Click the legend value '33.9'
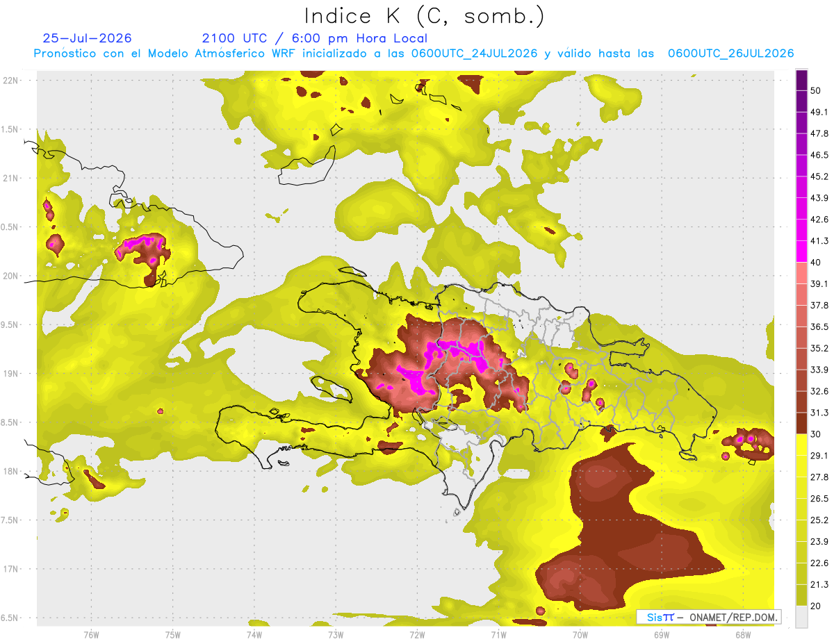834x644 pixels. coord(819,370)
